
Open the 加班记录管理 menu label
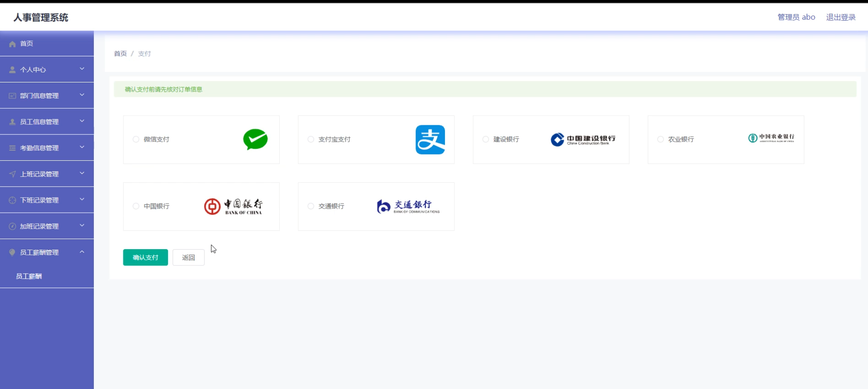(x=39, y=226)
